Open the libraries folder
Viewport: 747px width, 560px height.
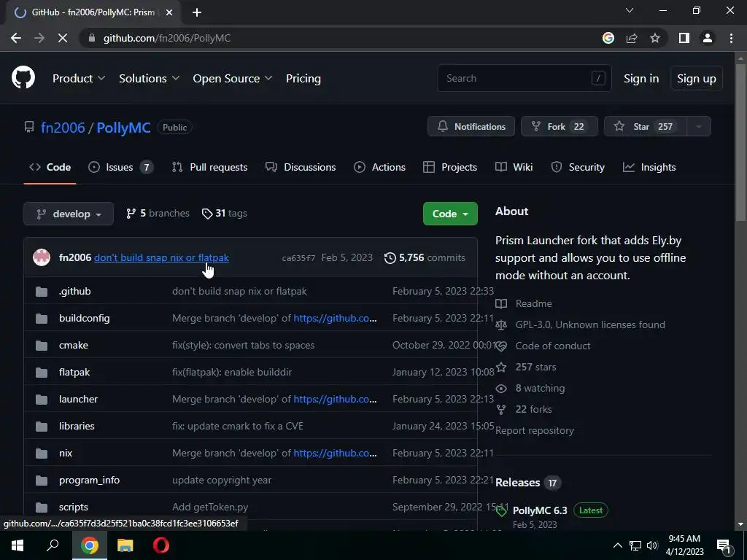[x=77, y=426]
